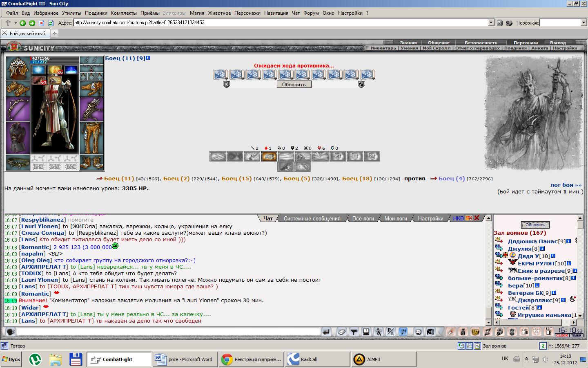Select the first greyed combat technique icon
Screen dimensions: 588x368
coord(217,156)
